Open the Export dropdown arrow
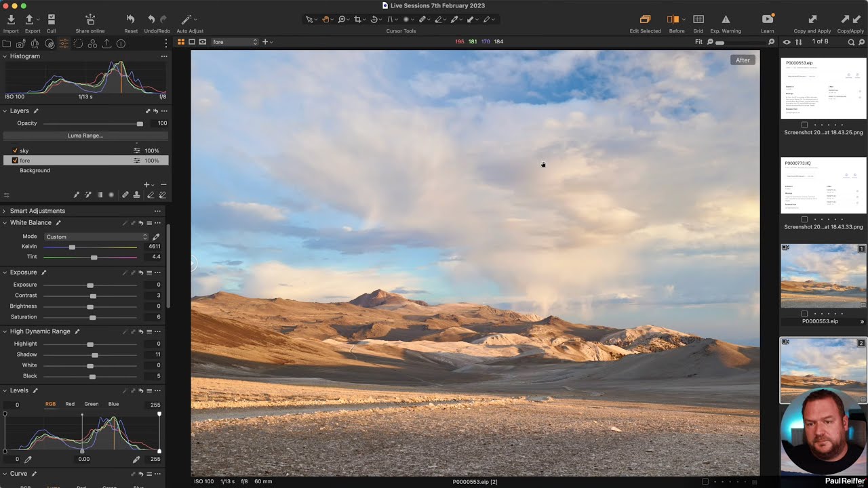Image resolution: width=868 pixels, height=488 pixels. point(39,20)
